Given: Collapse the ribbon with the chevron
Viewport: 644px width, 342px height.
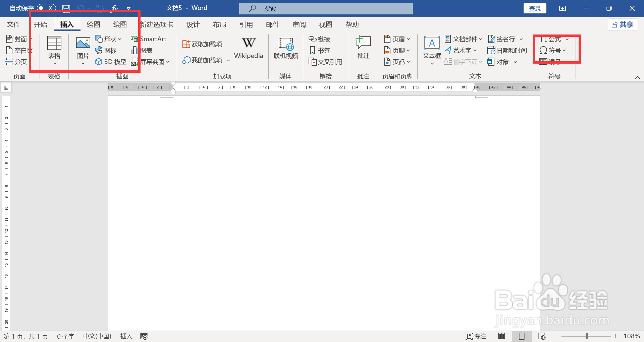Looking at the screenshot, I should coord(637,77).
